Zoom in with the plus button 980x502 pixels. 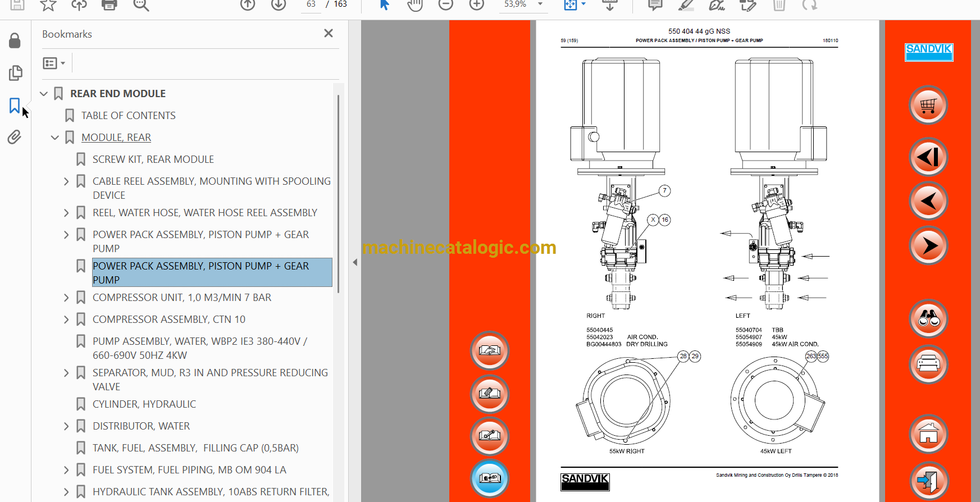click(477, 4)
